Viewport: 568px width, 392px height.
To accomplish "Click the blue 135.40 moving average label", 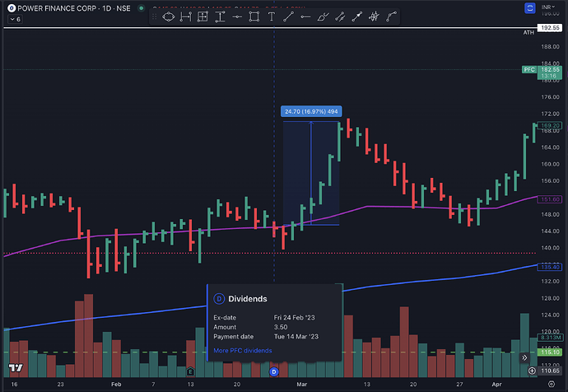I will pyautogui.click(x=550, y=268).
